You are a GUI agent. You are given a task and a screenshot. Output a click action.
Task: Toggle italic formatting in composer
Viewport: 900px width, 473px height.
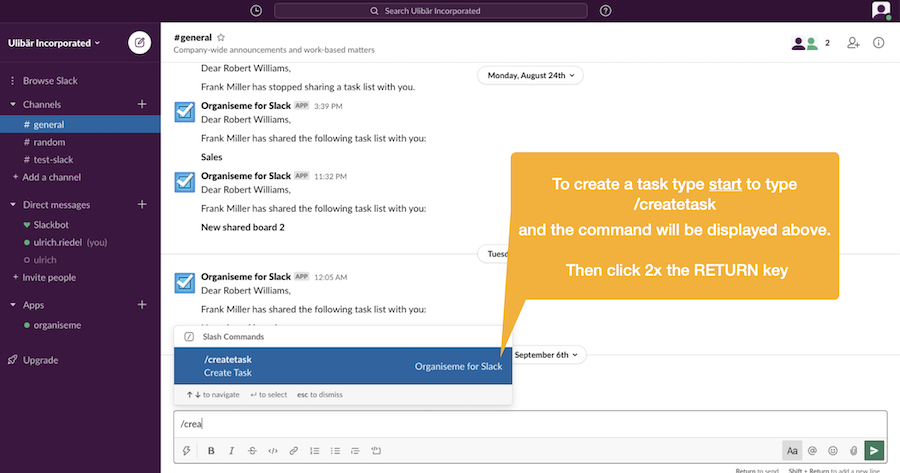point(232,451)
